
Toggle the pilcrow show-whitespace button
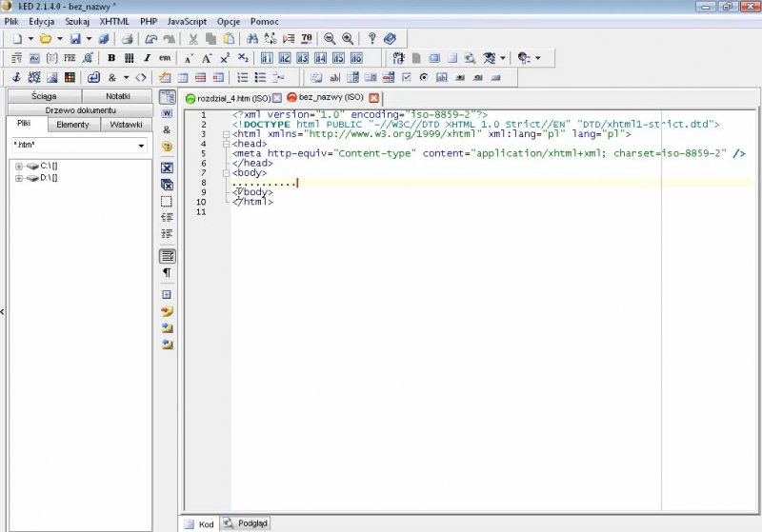[167, 272]
